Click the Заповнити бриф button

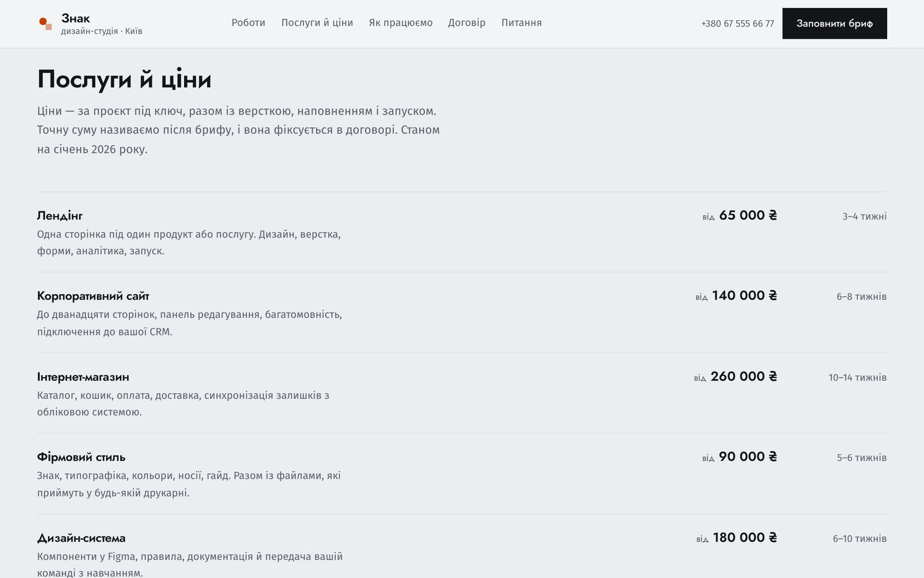point(834,24)
